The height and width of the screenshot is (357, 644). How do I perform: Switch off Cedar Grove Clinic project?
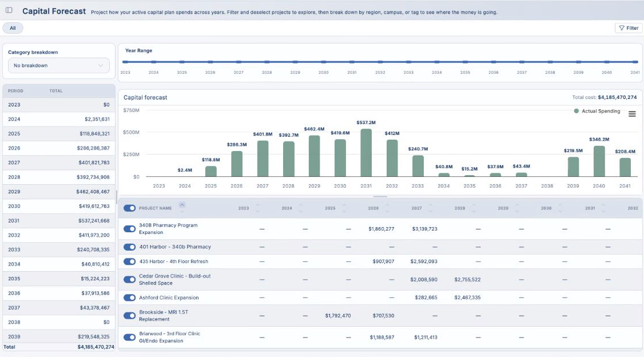tap(129, 279)
